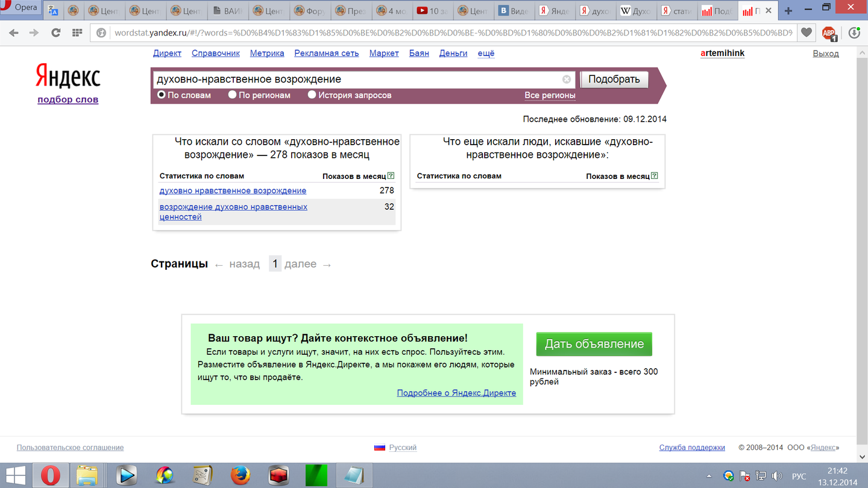This screenshot has width=868, height=488.
Task: Launch Firefox from the taskbar
Action: coord(241,475)
